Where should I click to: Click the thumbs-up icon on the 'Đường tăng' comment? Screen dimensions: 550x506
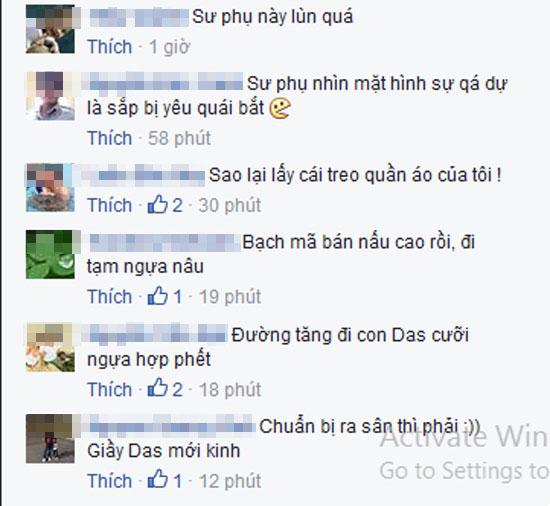click(157, 388)
